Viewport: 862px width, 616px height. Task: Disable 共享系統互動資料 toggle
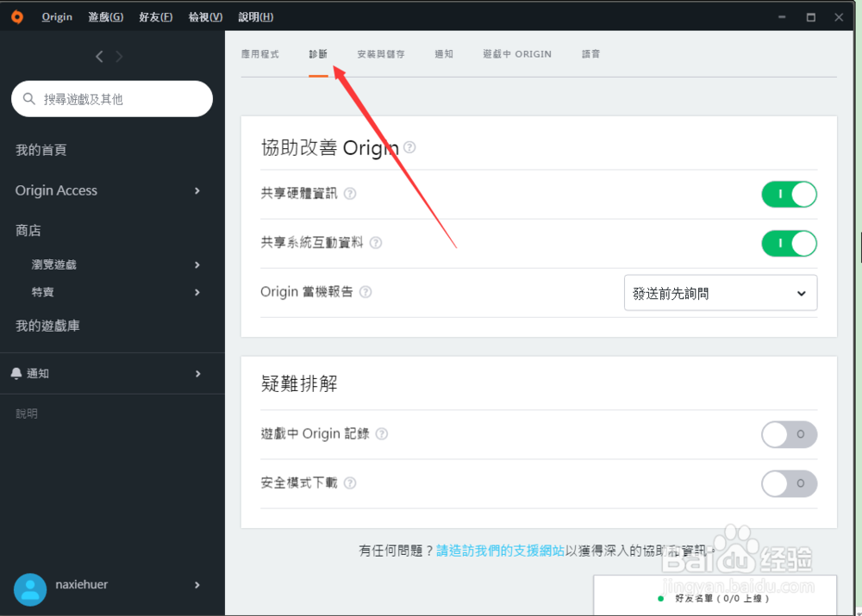pos(789,244)
